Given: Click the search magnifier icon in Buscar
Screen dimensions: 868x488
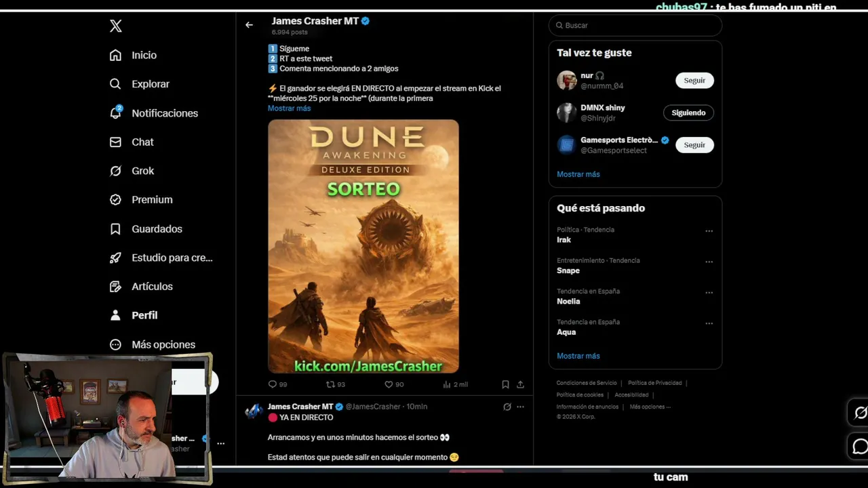Looking at the screenshot, I should pyautogui.click(x=559, y=25).
